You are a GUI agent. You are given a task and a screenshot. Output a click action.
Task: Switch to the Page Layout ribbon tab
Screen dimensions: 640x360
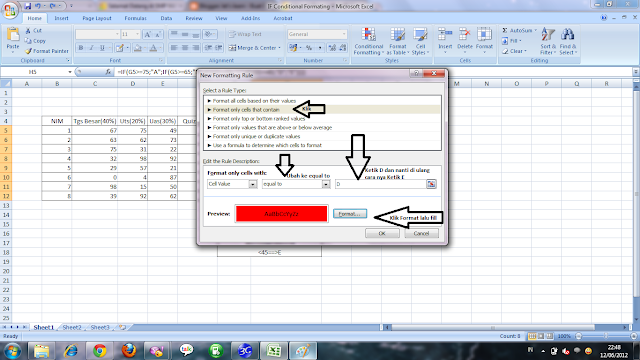[x=97, y=18]
